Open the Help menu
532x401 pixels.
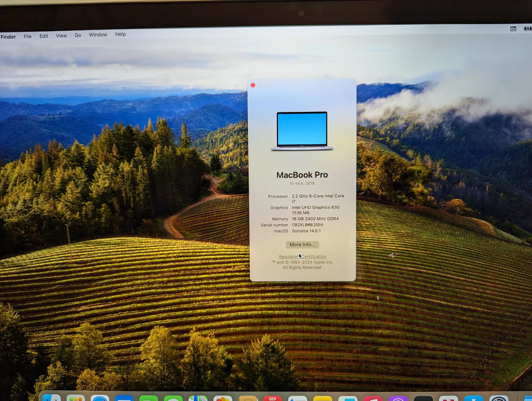point(120,34)
